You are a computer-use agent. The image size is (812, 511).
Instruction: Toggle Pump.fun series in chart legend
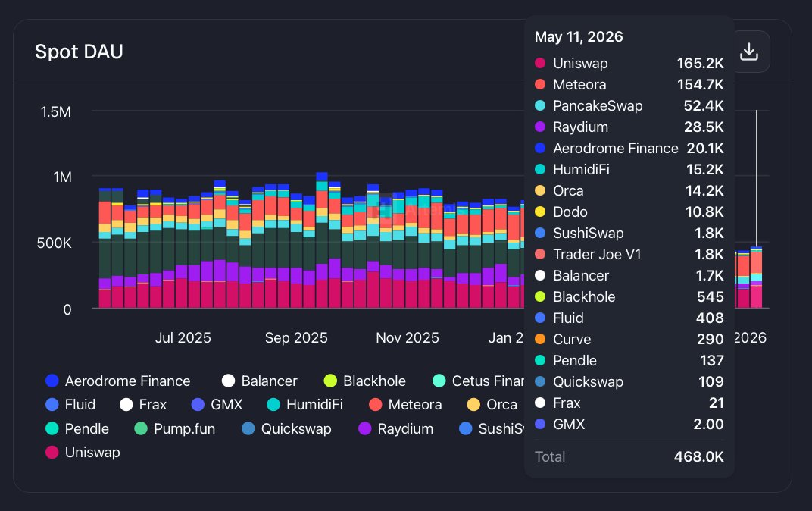pyautogui.click(x=174, y=428)
